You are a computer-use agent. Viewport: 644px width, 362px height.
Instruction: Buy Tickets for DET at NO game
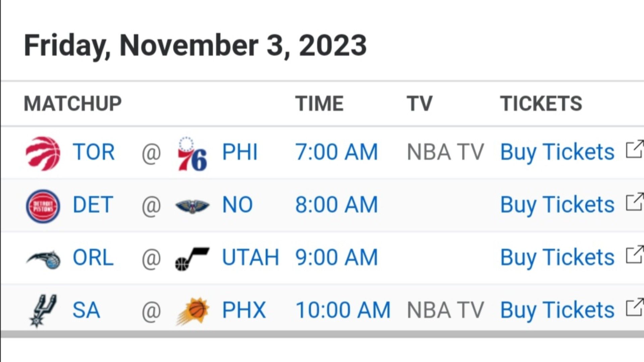pos(557,205)
